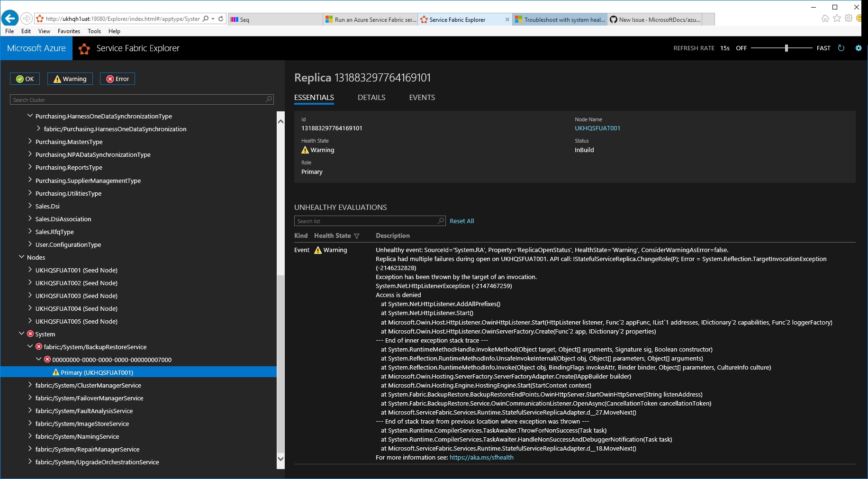Click error icon of BackupRestoreService node

coord(39,347)
